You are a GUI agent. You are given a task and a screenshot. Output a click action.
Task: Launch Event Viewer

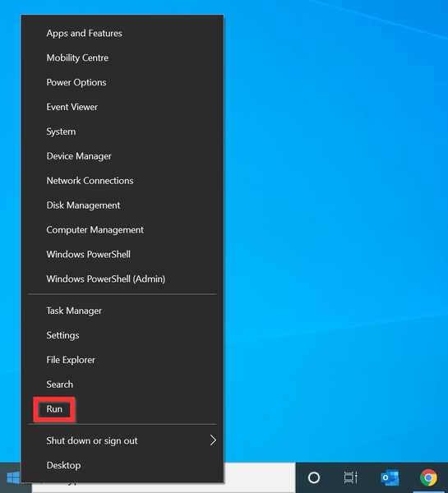point(122,107)
